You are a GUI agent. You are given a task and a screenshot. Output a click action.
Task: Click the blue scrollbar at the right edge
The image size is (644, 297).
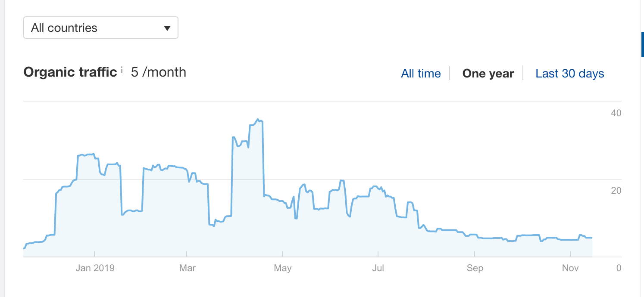(x=642, y=44)
